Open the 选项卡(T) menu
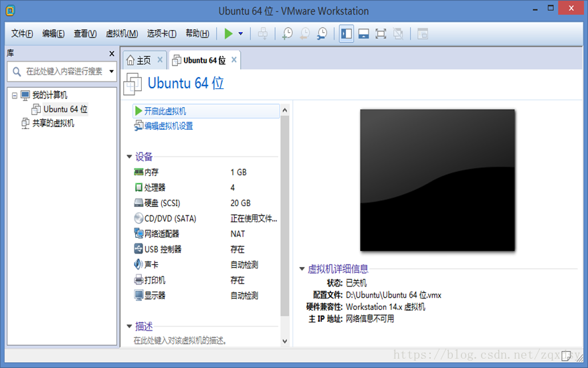Screen dimensions: 588x368 tap(162, 33)
